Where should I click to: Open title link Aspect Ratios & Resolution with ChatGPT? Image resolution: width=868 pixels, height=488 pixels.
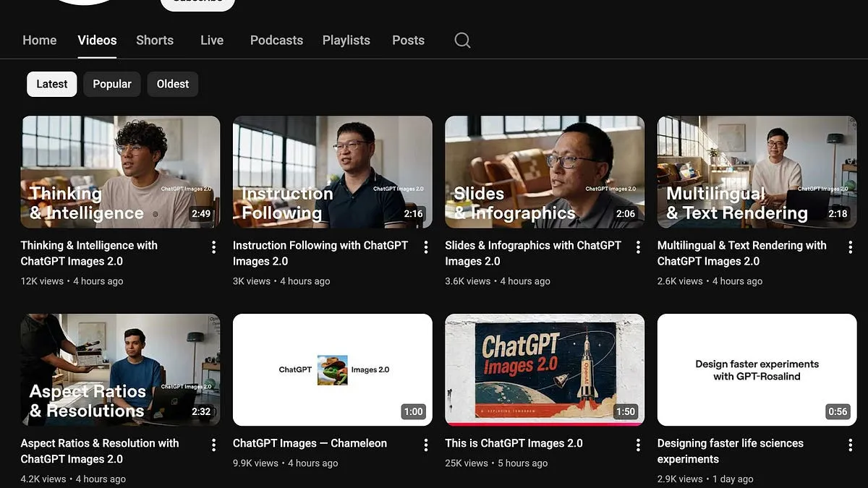click(x=100, y=451)
